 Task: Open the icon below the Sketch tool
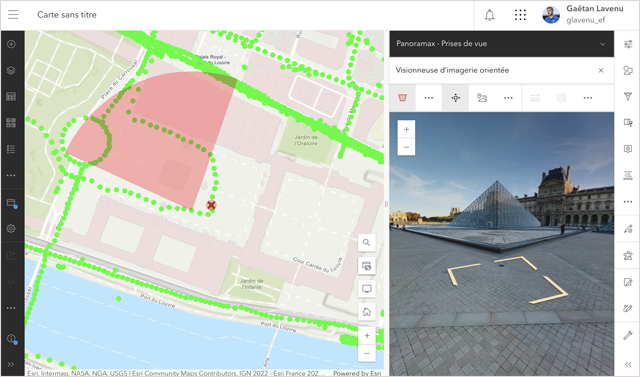pyautogui.click(x=628, y=255)
